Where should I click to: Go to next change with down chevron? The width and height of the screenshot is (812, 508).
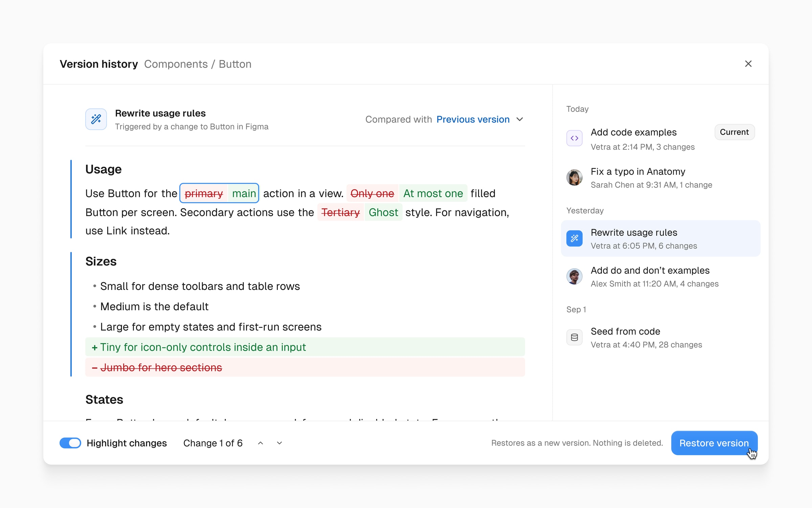279,443
